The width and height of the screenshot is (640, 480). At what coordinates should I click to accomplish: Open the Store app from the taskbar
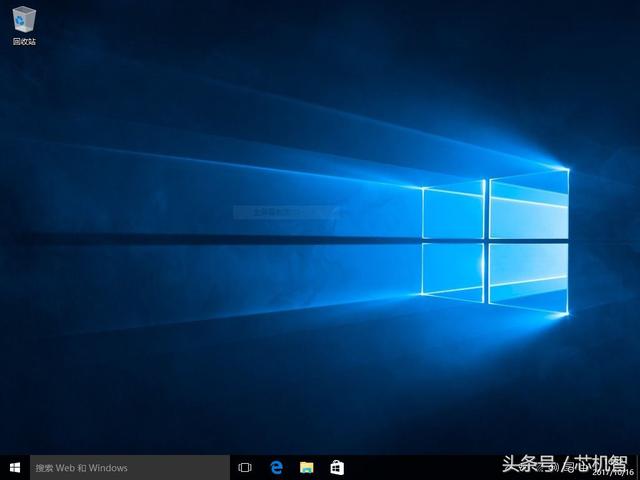click(x=337, y=467)
